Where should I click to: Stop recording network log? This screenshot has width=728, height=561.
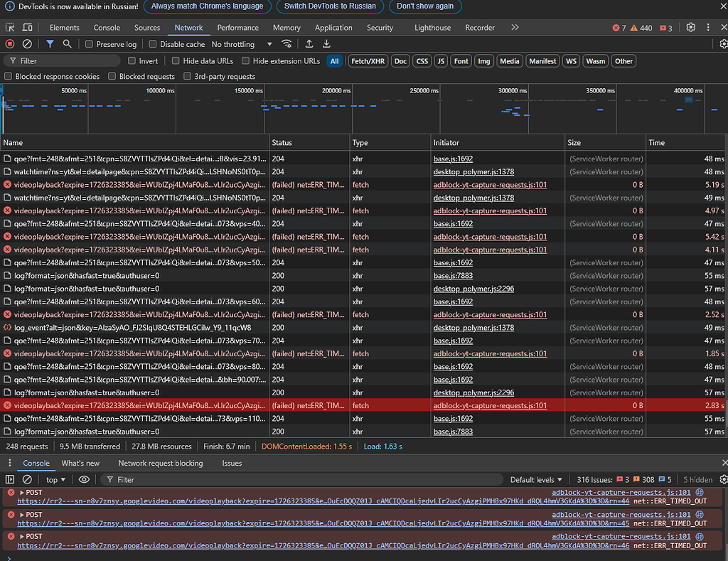click(10, 44)
